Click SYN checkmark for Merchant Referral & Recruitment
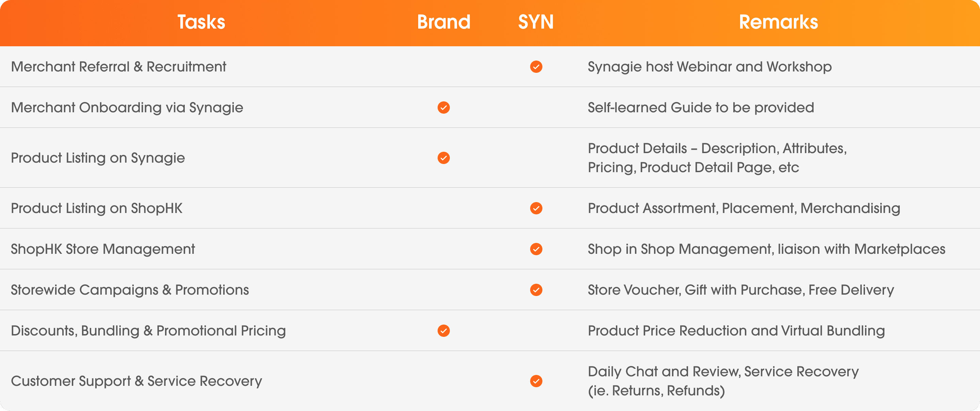Screen dimensions: 980x411 (x=536, y=67)
